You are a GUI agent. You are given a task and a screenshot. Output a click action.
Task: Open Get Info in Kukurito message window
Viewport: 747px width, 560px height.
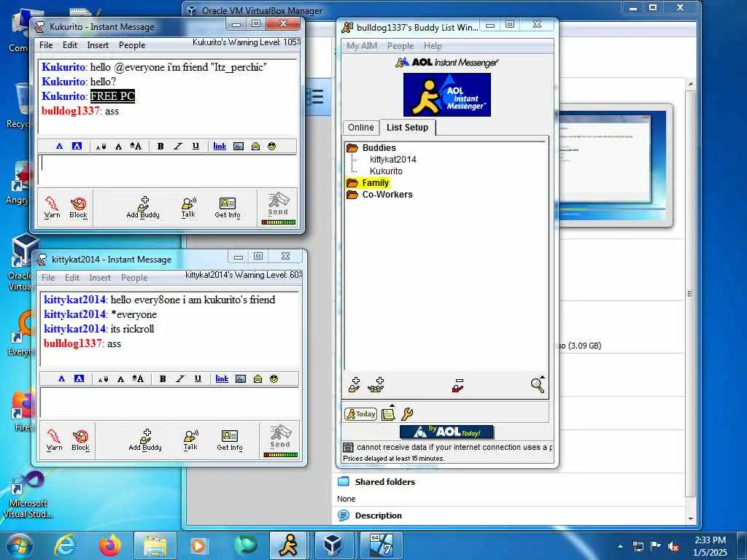[228, 207]
